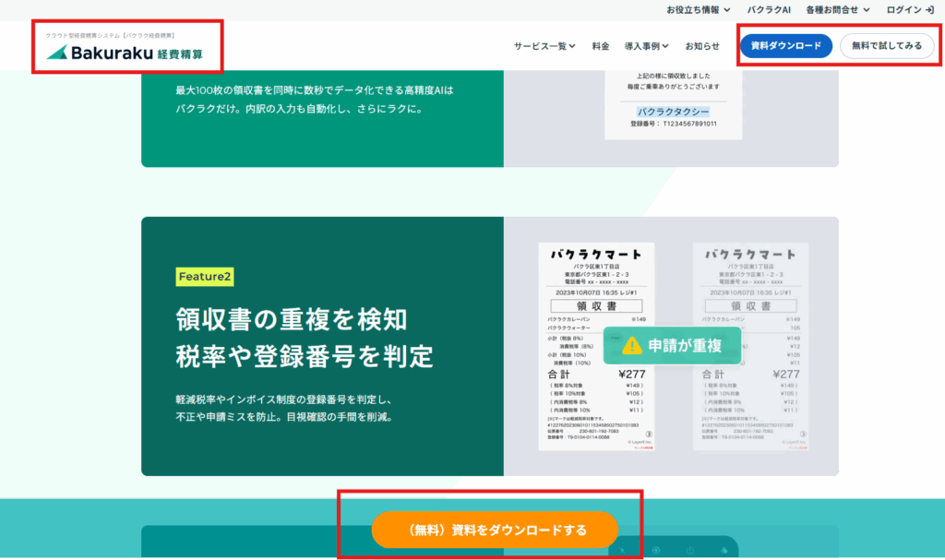Click the Feature2 yellow label

205,276
